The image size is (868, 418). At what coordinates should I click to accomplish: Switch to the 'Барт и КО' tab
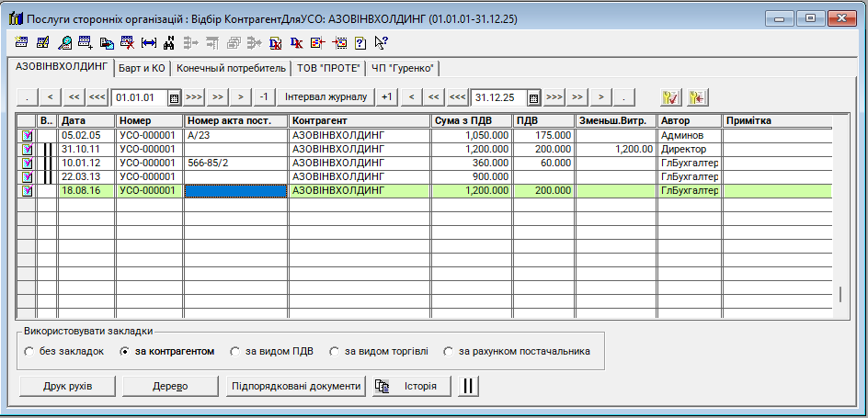pos(142,68)
